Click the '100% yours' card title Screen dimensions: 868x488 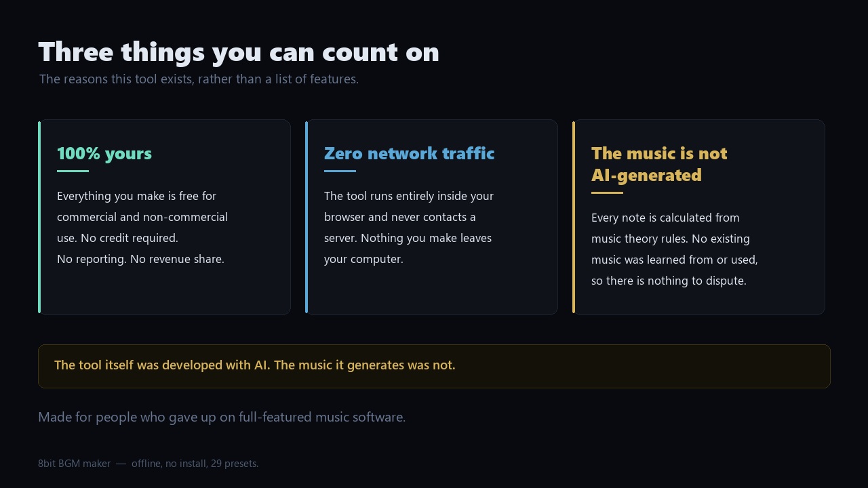(x=104, y=154)
